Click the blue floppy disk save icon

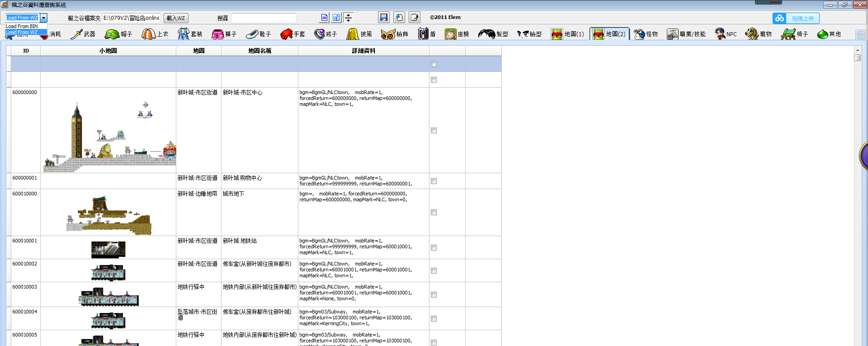(x=383, y=18)
